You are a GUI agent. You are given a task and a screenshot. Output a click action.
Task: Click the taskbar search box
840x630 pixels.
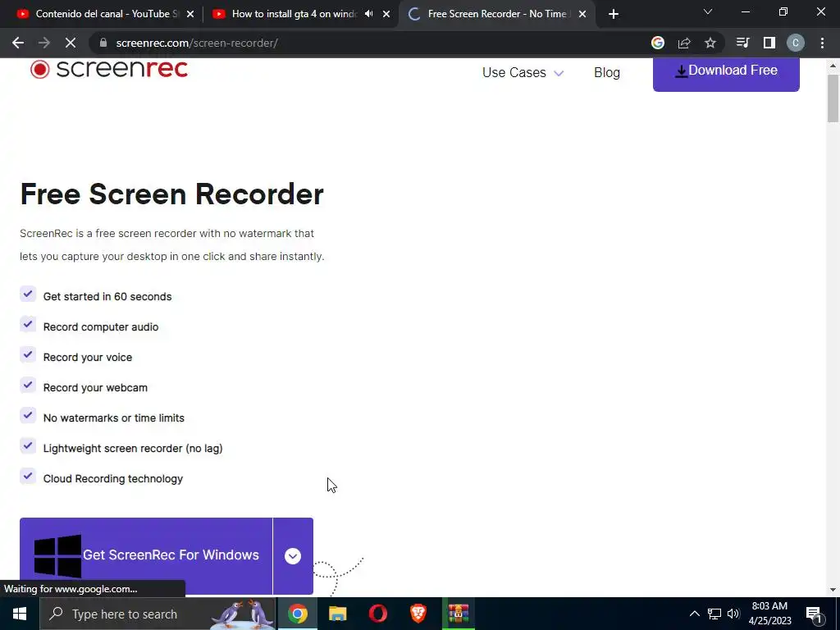pos(157,614)
